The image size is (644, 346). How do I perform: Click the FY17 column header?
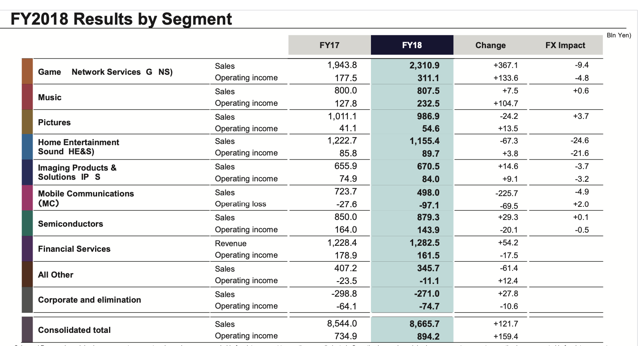330,45
